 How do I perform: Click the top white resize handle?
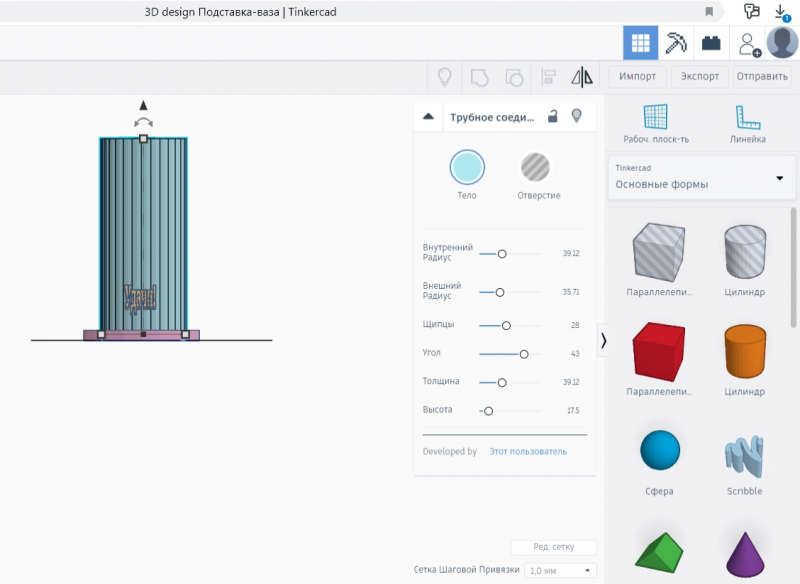pos(143,139)
